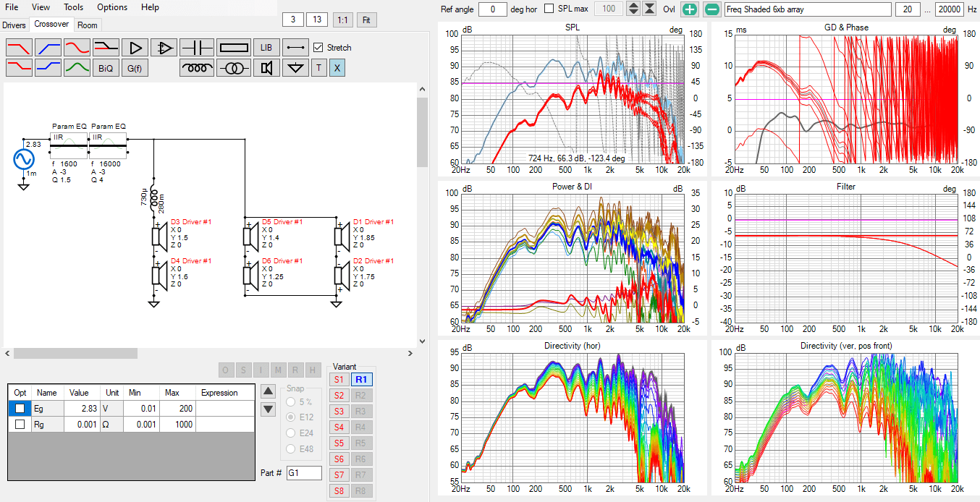Select variant S2 button
This screenshot has width=980, height=502.
pos(339,396)
